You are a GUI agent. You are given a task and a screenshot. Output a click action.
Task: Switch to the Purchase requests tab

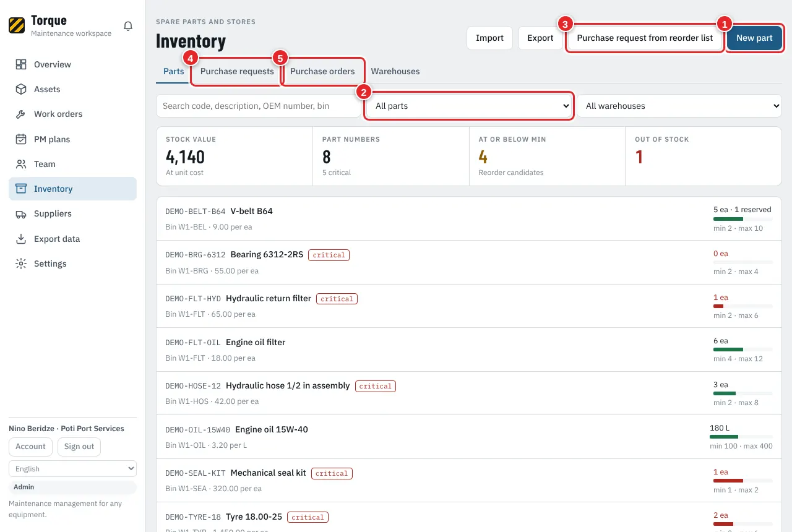click(237, 71)
